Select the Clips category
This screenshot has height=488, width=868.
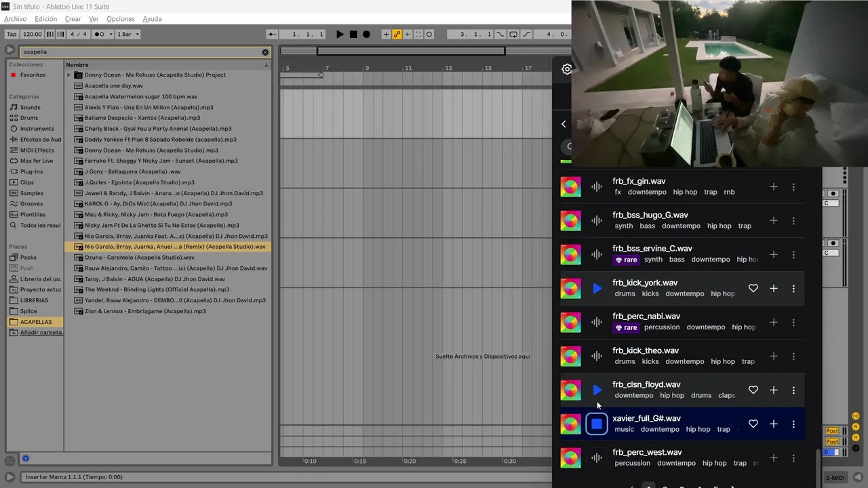click(x=27, y=182)
